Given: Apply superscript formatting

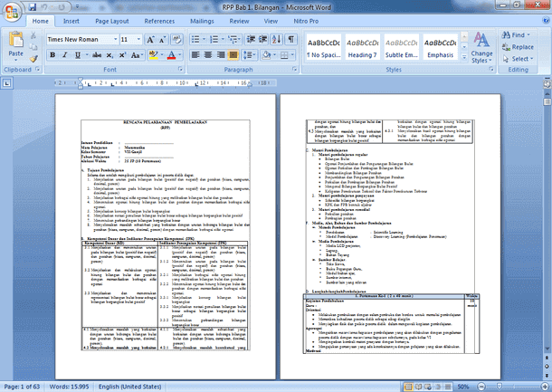Looking at the screenshot, I should (122, 55).
